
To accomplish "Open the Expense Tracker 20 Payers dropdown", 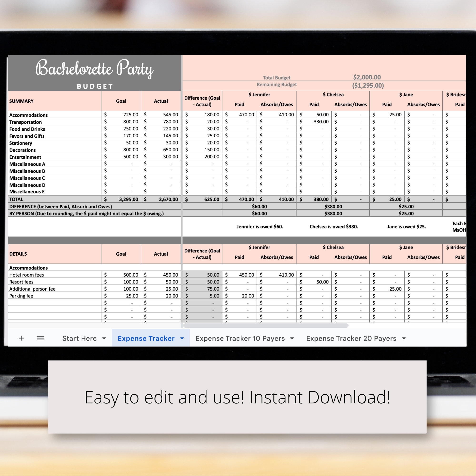I will 404,338.
